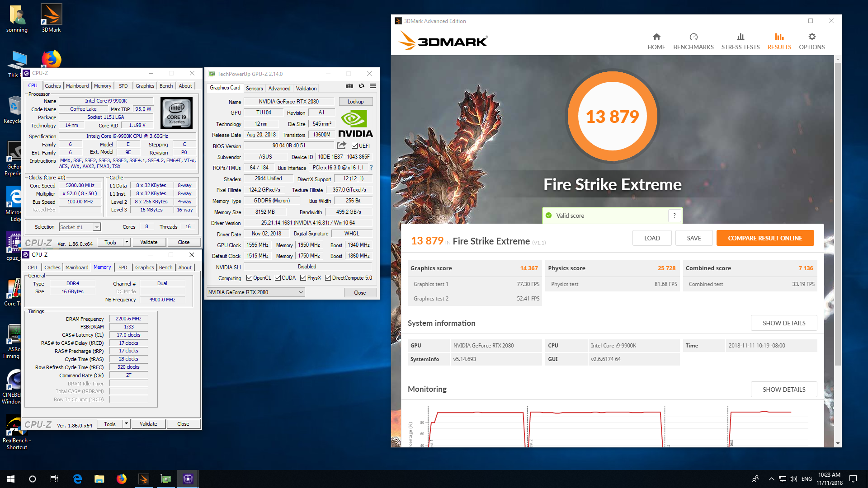868x488 pixels.
Task: Switch to Sensors tab in GPU-Z
Action: 254,89
